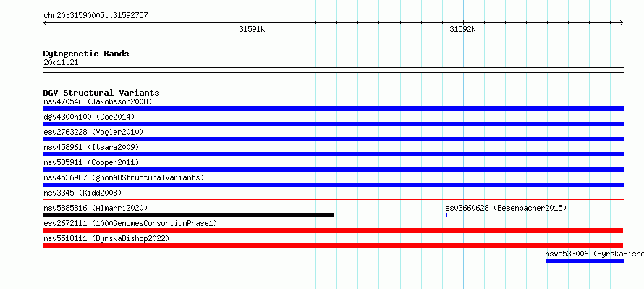The image size is (644, 289).
Task: Click the black bar under nsv5885816
Action: (x=189, y=215)
